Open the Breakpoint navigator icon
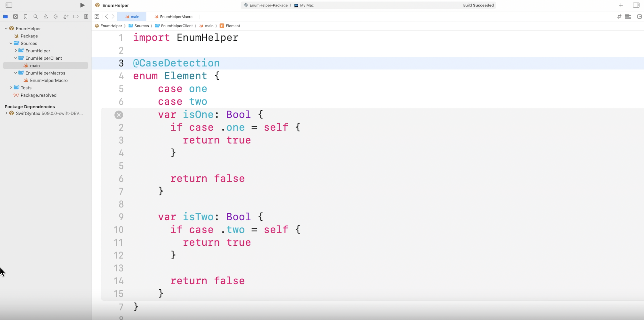The image size is (644, 320). click(x=76, y=16)
